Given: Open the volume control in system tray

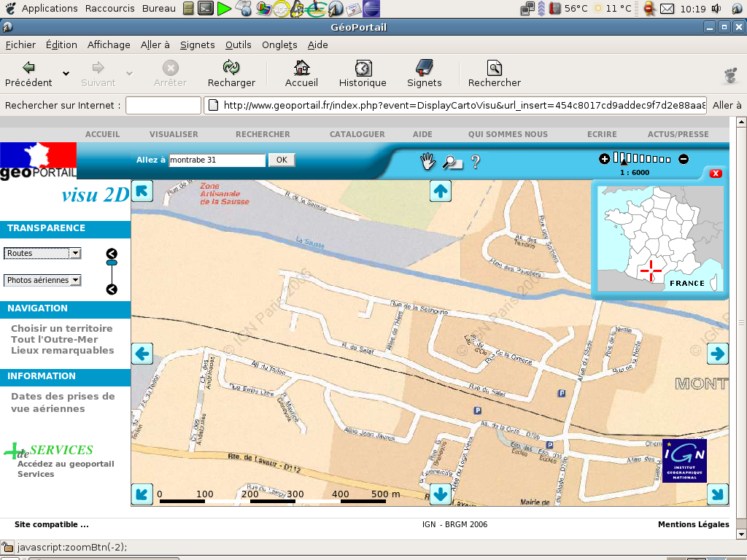Looking at the screenshot, I should [x=716, y=8].
